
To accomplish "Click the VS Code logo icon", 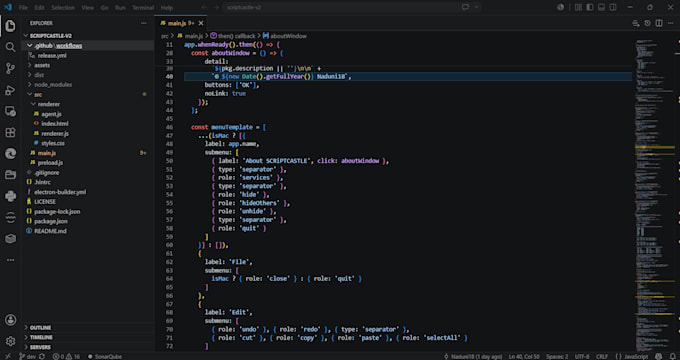I will pyautogui.click(x=7, y=7).
